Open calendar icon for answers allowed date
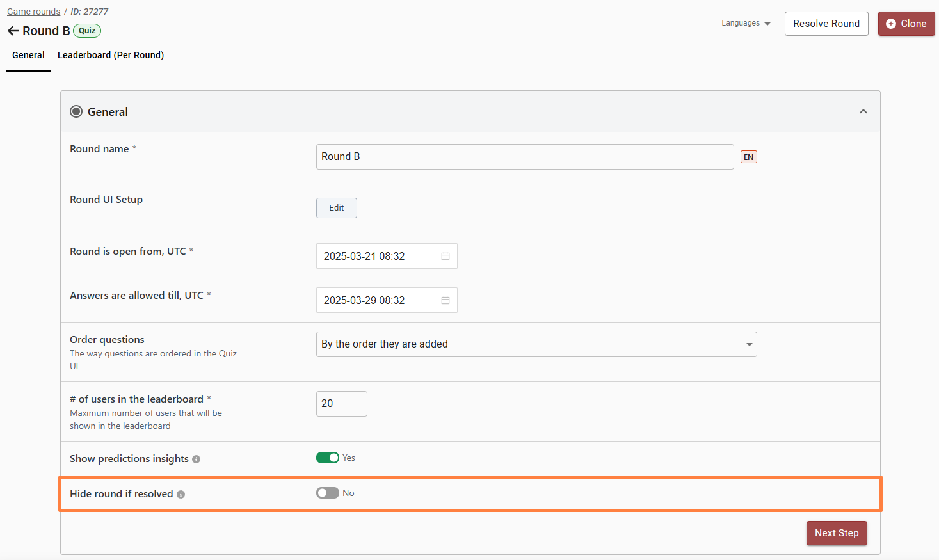The image size is (939, 560). pyautogui.click(x=445, y=300)
